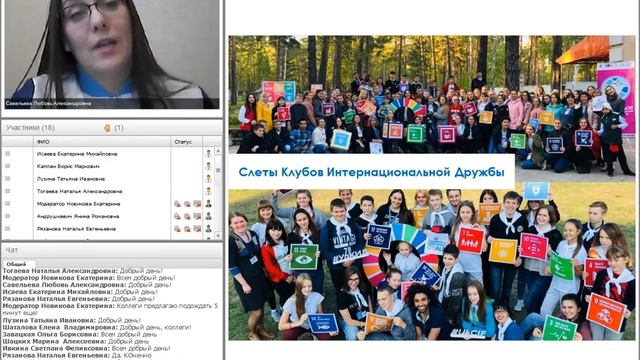This screenshot has height=360, width=640.
Task: Click role icon for Тогаева Наталья Александровна in participants list
Action: point(208,191)
